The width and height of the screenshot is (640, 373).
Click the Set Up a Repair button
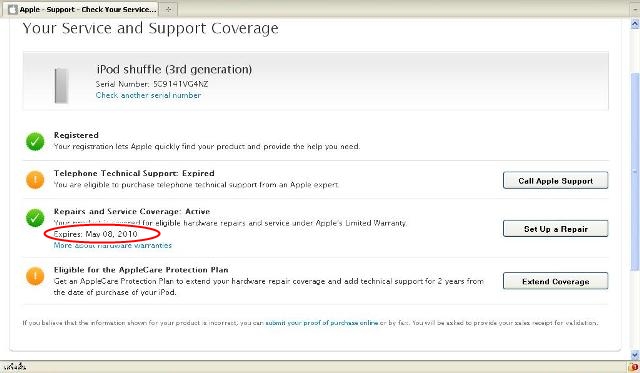pos(556,229)
